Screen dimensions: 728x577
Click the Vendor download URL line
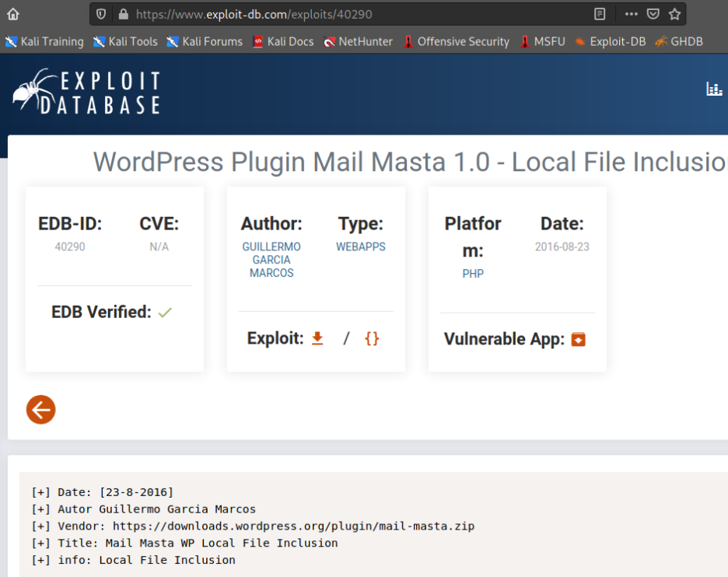[253, 526]
